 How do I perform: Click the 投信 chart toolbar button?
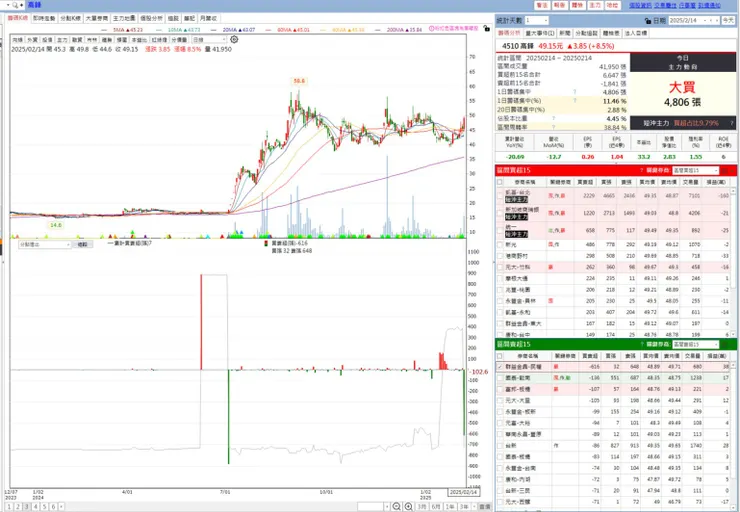[47, 40]
